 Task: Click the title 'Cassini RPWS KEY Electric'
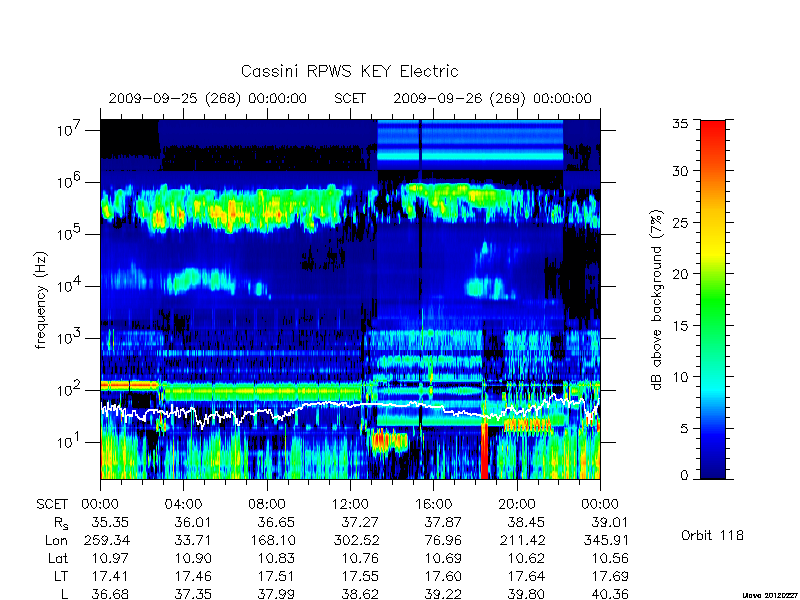point(349,71)
